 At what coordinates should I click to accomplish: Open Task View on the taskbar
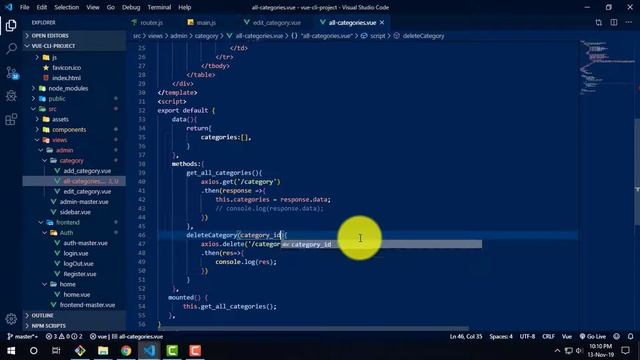click(x=56, y=351)
